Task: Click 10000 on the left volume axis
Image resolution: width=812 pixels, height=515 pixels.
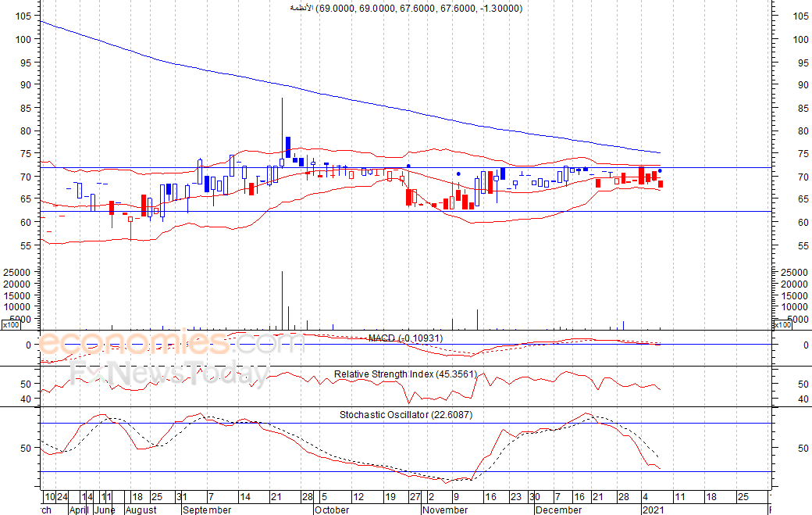Action: [16, 307]
